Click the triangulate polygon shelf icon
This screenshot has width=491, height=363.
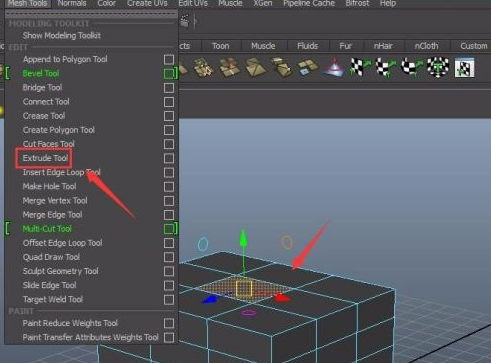[x=255, y=68]
